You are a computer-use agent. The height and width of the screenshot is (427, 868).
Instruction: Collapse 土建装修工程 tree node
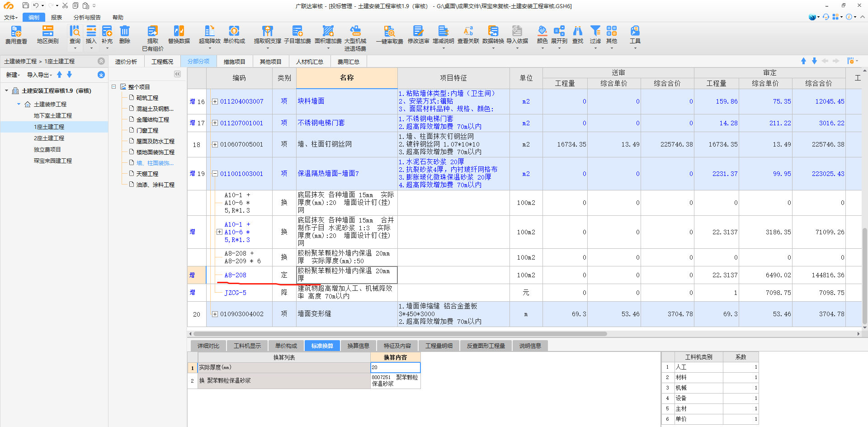point(19,104)
